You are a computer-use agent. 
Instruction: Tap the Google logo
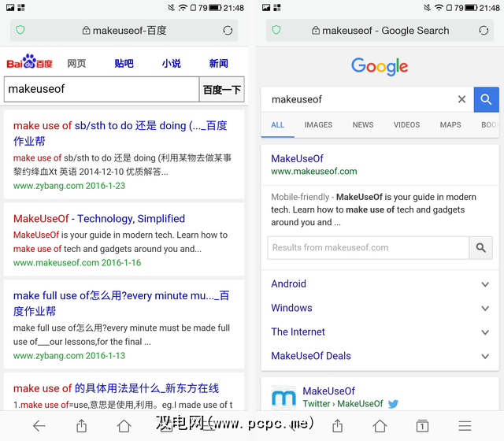[x=380, y=66]
